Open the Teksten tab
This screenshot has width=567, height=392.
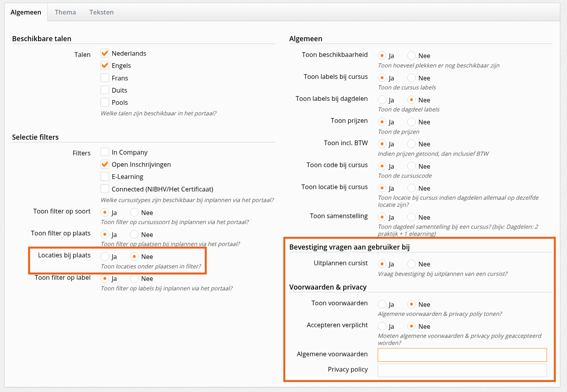[x=101, y=12]
